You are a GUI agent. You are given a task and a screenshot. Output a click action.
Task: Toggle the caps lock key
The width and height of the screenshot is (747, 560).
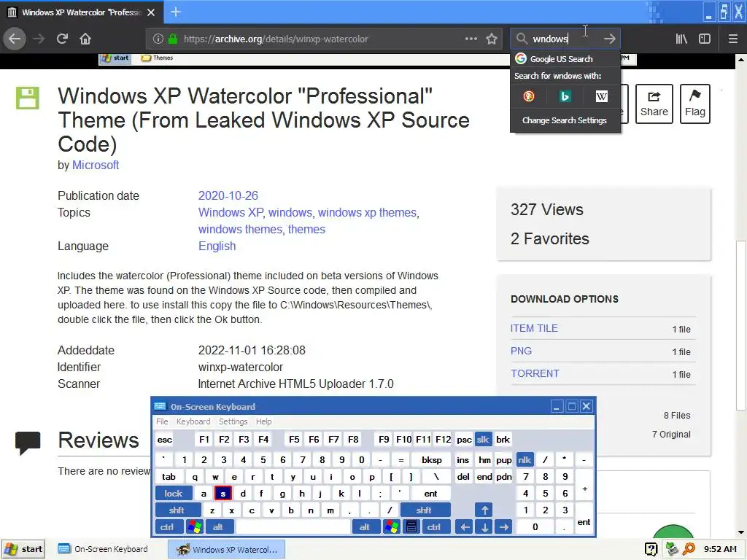[174, 494]
